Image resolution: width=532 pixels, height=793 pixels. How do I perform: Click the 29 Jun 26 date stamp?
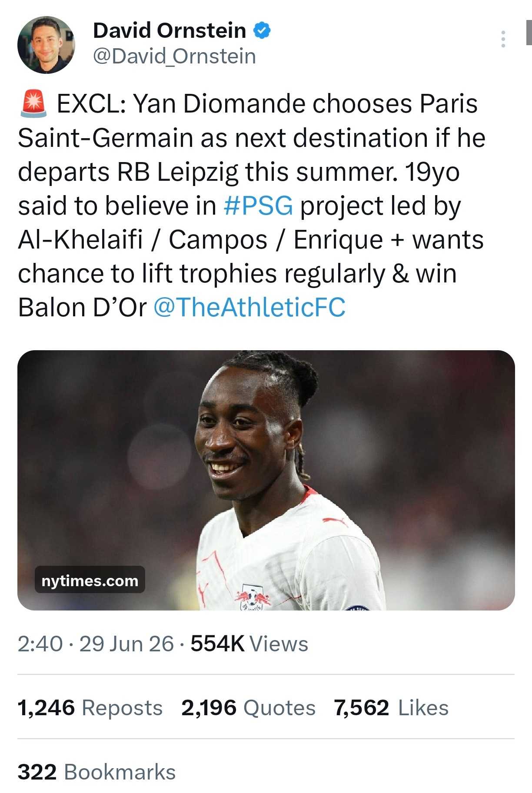tap(126, 644)
